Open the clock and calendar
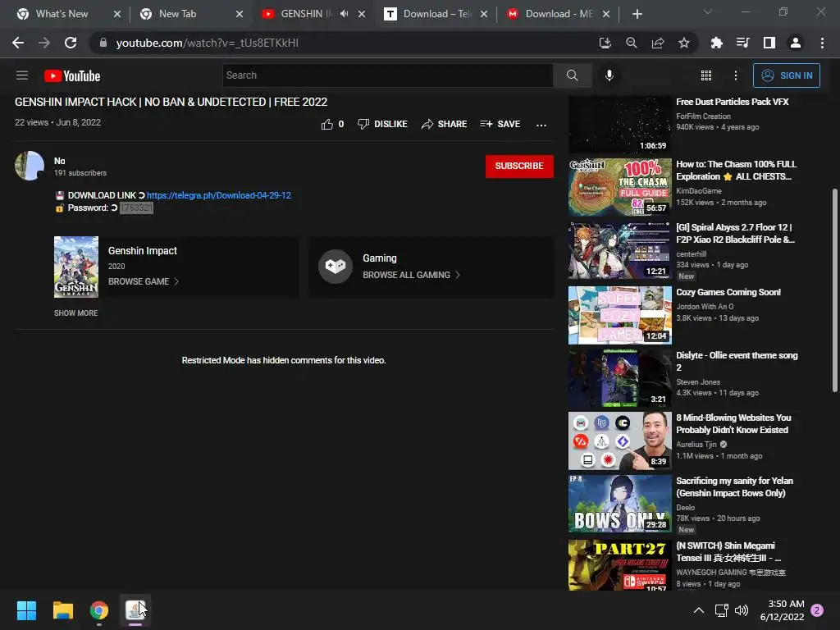 (782, 610)
